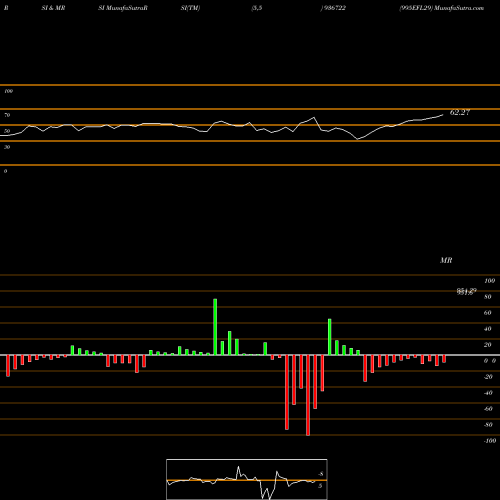
Task: Click the tallest green histogram bar
Action: [215, 327]
